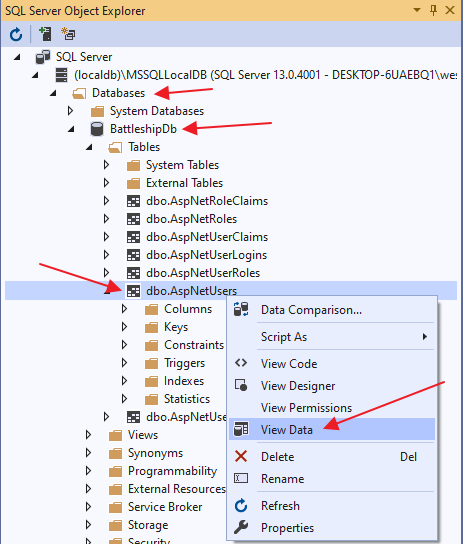The height and width of the screenshot is (544, 463).
Task: Choose Data Comparison from context menu
Action: tap(332, 310)
